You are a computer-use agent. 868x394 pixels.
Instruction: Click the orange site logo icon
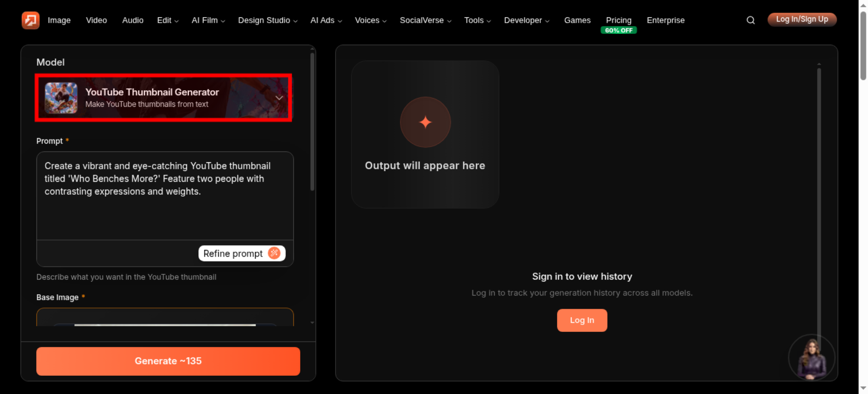(30, 20)
